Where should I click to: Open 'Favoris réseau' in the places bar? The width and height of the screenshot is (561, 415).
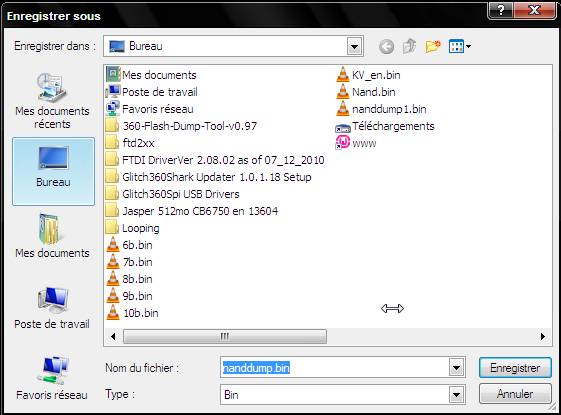(53, 378)
